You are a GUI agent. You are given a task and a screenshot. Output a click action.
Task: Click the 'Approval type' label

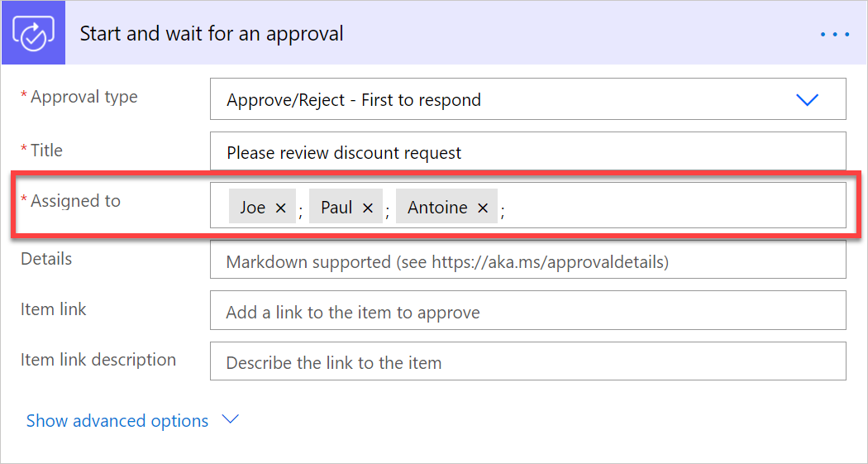coord(83,97)
